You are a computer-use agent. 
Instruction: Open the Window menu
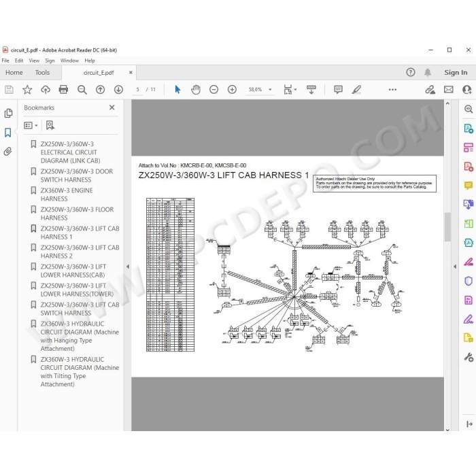click(69, 61)
